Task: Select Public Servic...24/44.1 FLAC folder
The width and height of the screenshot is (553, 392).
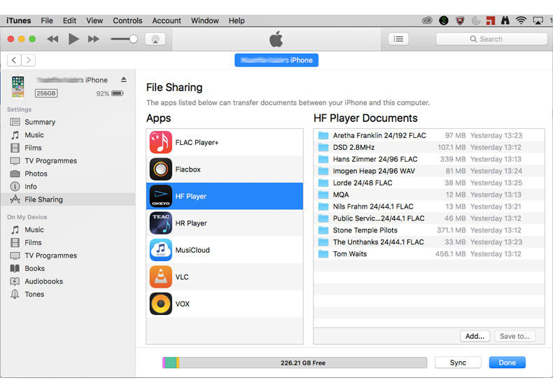Action: (429, 218)
